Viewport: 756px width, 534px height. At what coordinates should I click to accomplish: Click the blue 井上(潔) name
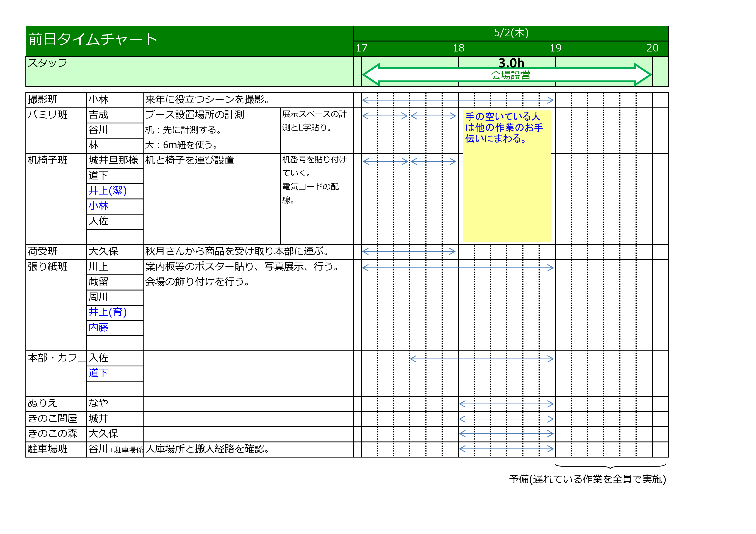pyautogui.click(x=108, y=191)
